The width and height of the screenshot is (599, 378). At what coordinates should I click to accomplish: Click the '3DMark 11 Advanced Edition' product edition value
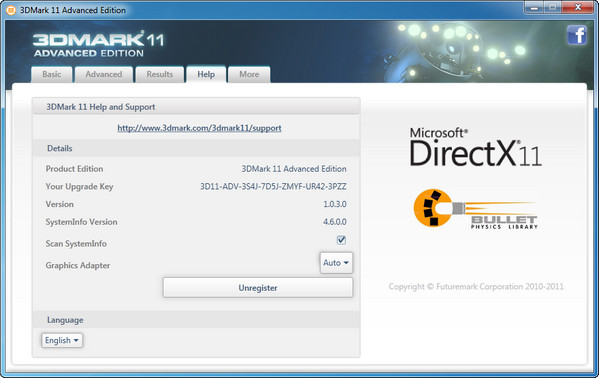click(294, 169)
